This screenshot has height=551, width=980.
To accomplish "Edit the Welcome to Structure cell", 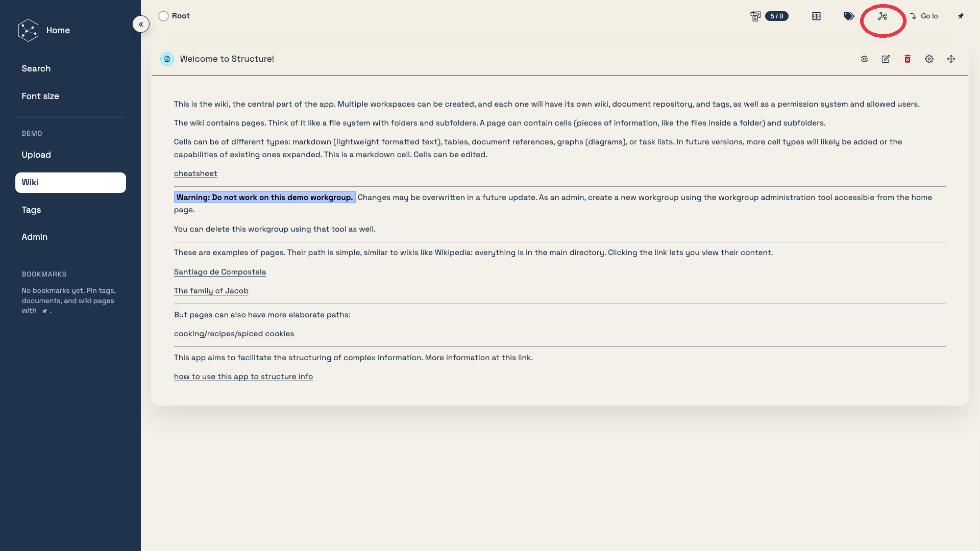I will click(886, 59).
